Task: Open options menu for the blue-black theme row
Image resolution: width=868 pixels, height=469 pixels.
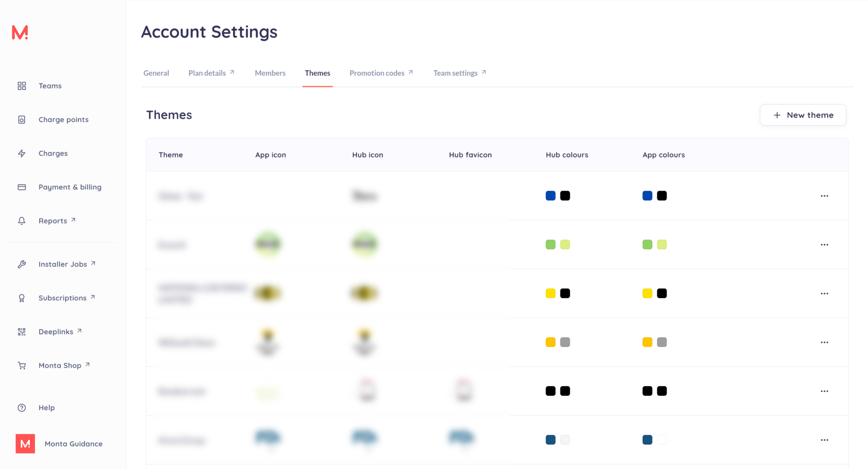Action: tap(824, 196)
